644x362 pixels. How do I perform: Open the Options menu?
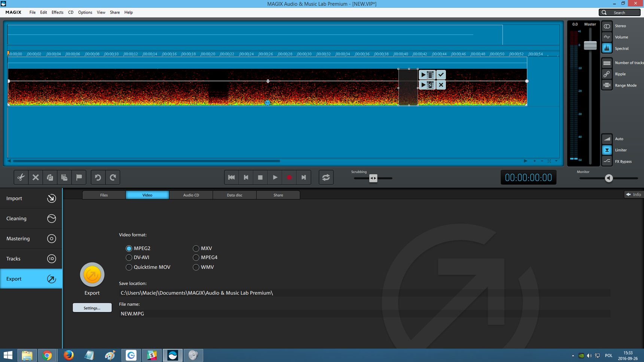(x=85, y=12)
